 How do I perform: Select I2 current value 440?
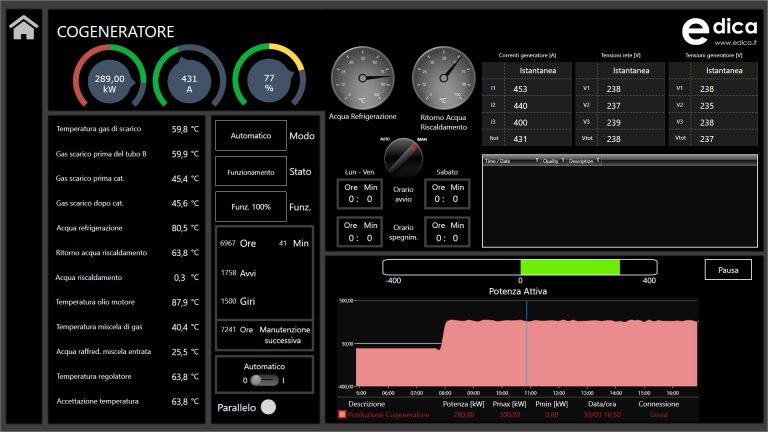pos(520,106)
